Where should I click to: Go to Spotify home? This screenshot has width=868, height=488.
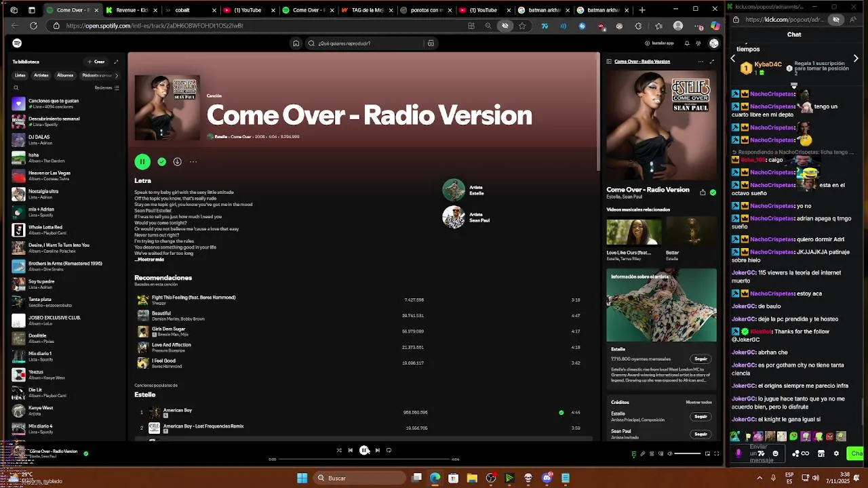(296, 43)
